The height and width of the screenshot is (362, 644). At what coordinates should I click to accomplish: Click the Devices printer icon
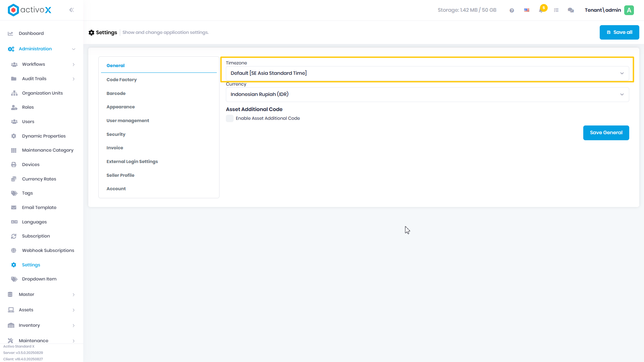click(14, 165)
